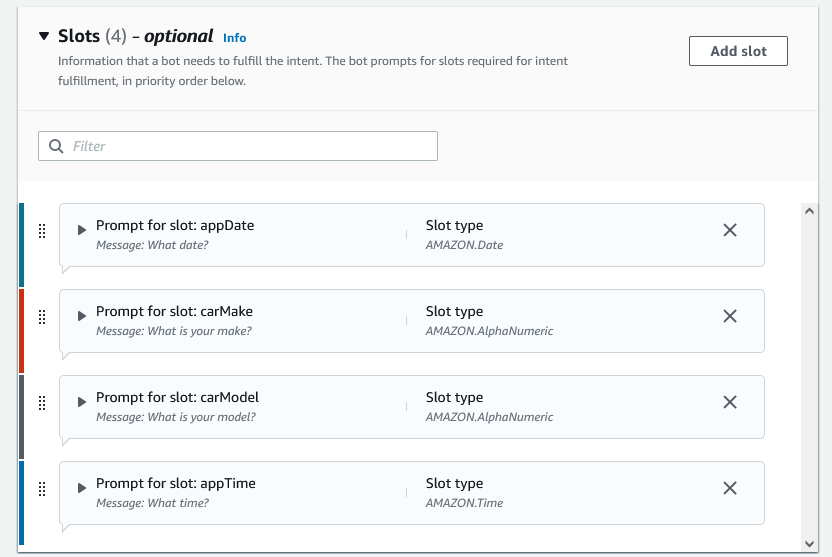
Task: Expand the carMake slot prompt
Action: click(x=82, y=316)
